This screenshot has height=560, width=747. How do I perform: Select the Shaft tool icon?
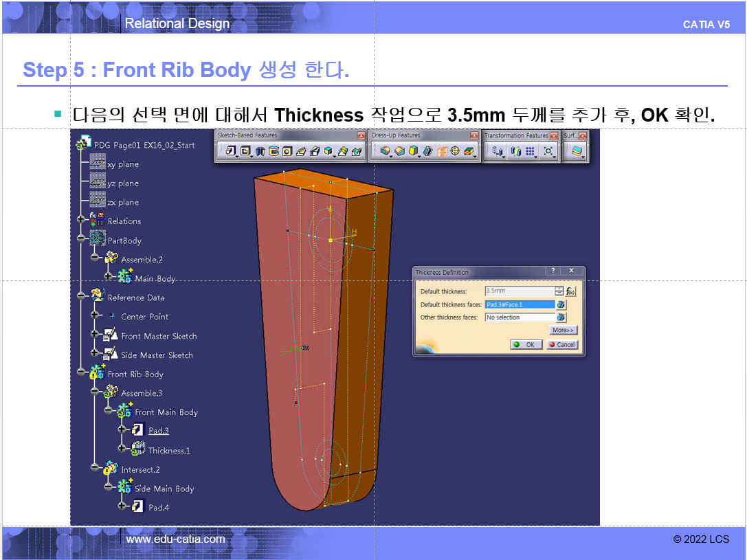click(x=260, y=151)
